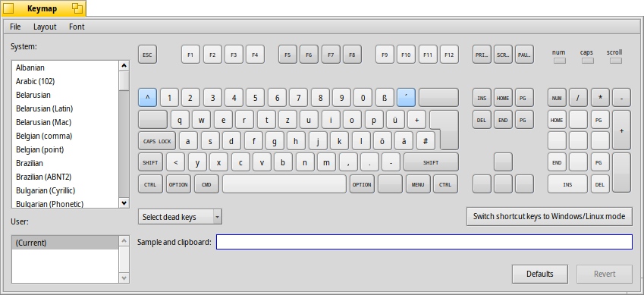
Task: Open the Layout menu
Action: point(45,27)
